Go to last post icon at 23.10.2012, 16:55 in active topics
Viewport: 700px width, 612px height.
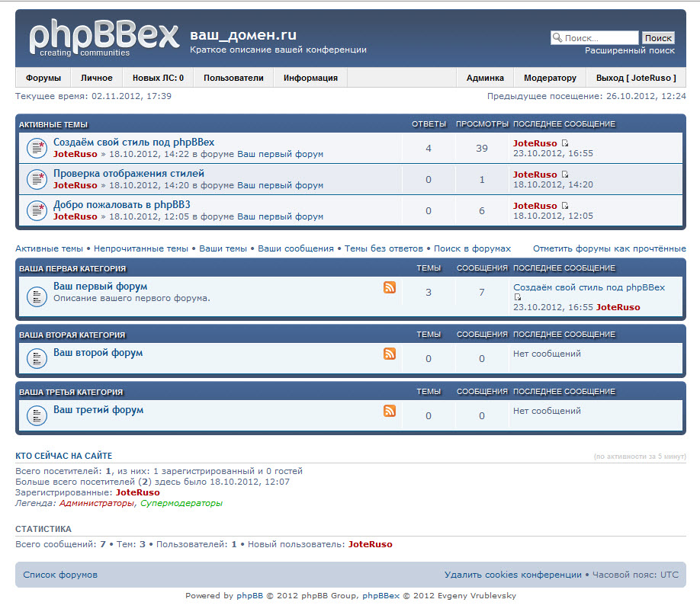point(565,143)
